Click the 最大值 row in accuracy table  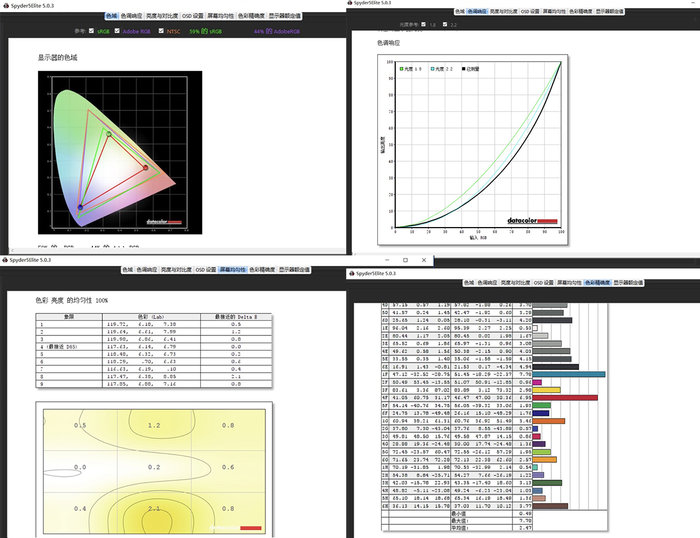click(x=457, y=521)
